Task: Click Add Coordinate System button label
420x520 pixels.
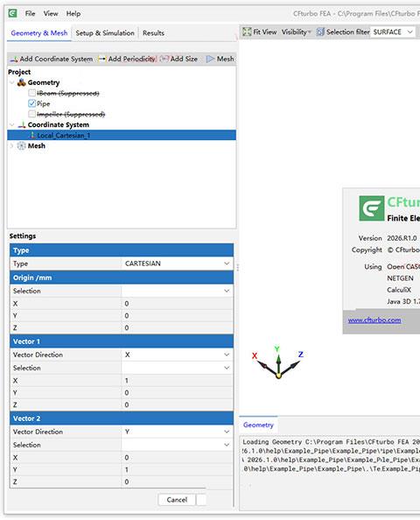Action: click(56, 59)
